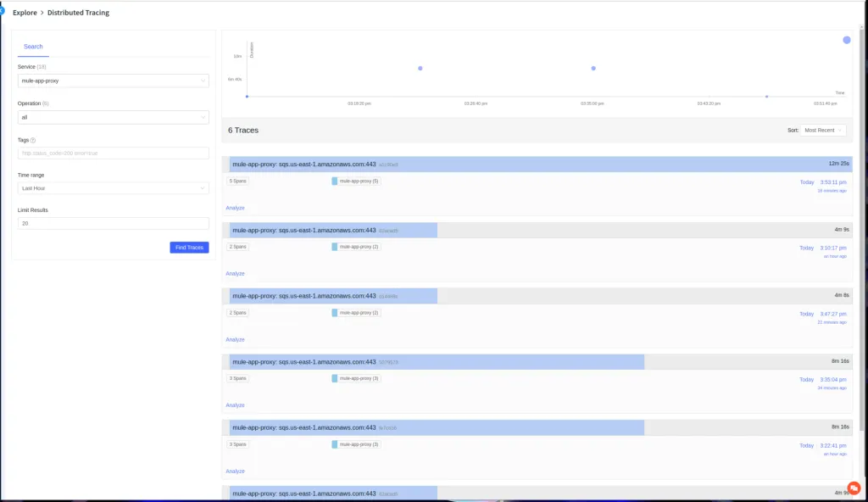This screenshot has width=868, height=502.
Task: Click the Limit Results field showing 20
Action: click(x=113, y=224)
